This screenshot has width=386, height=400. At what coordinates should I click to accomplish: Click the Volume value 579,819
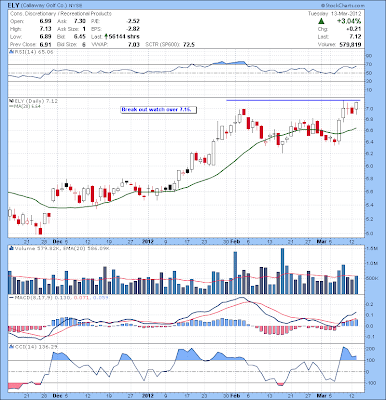[350, 44]
